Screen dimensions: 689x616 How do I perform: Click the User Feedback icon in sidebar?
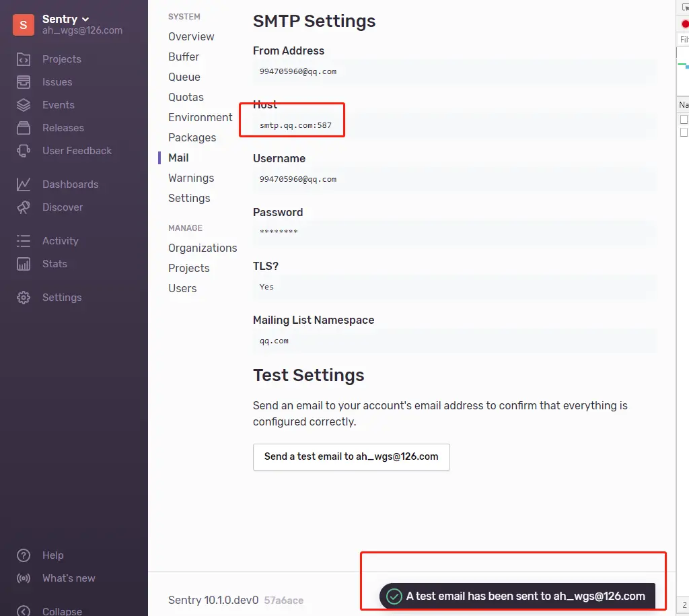click(x=24, y=150)
